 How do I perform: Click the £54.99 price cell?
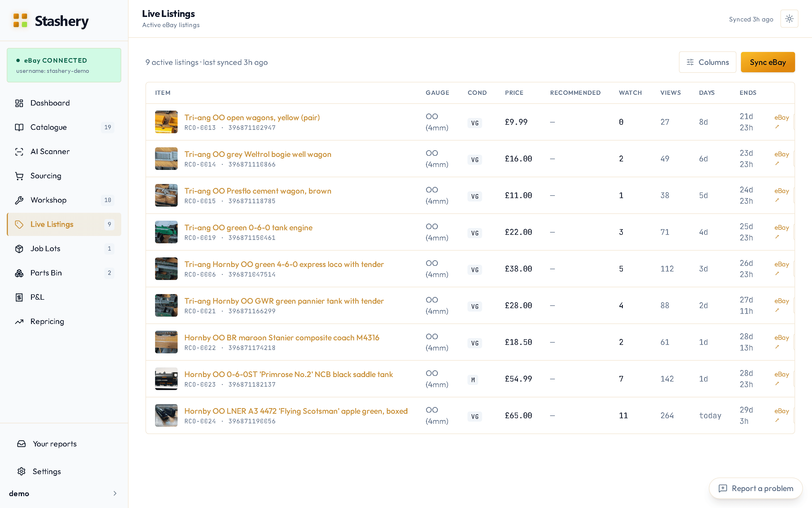[518, 379]
